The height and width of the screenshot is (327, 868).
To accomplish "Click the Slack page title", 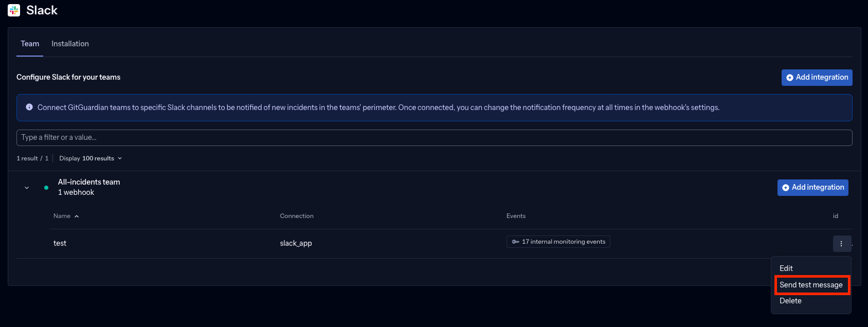I will click(x=42, y=10).
